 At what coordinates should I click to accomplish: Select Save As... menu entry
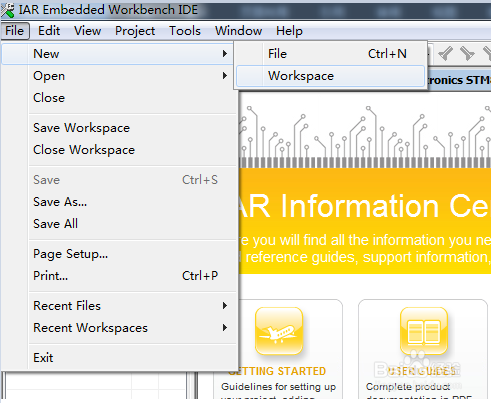[119, 202]
